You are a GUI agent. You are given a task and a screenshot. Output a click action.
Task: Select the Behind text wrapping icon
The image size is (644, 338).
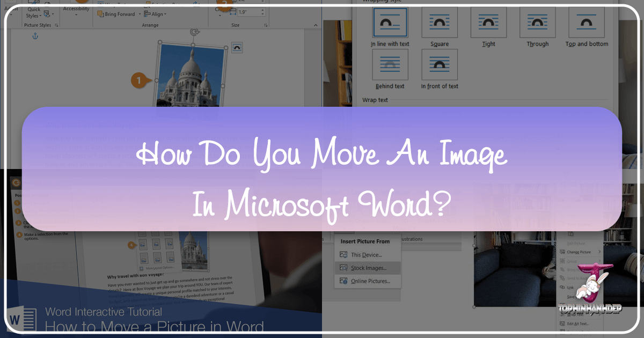390,65
